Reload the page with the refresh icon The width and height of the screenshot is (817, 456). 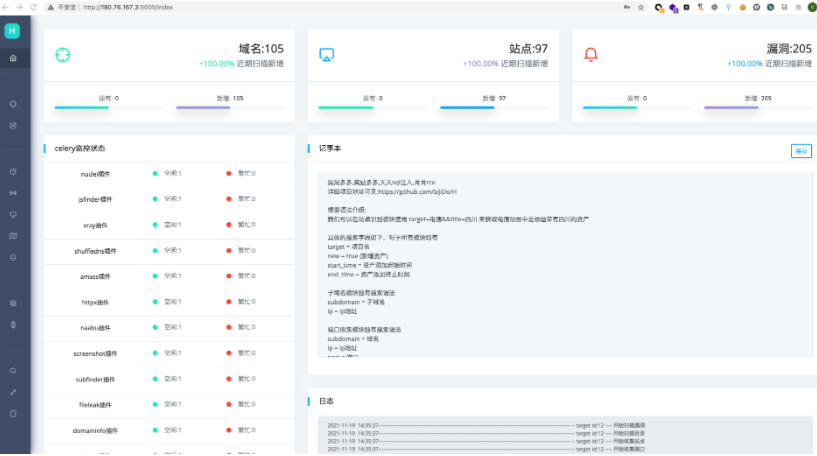click(33, 7)
